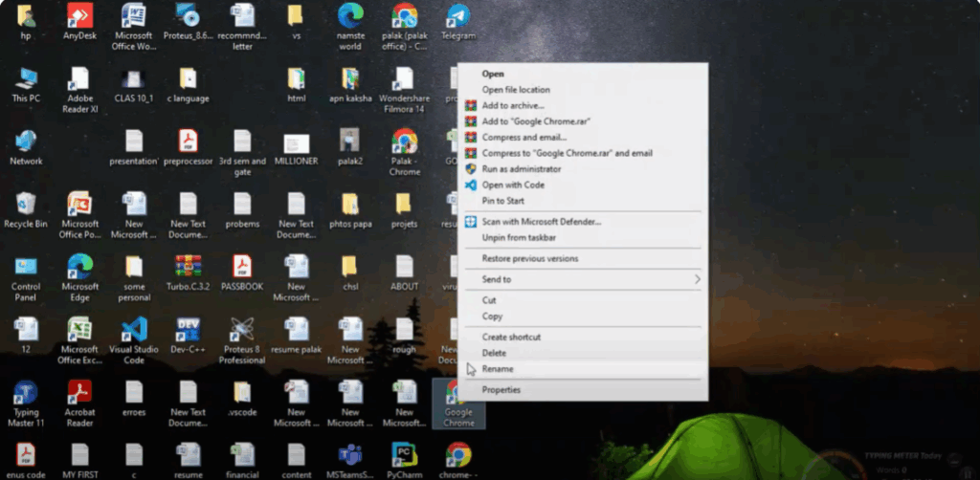The image size is (980, 480).
Task: Click Restore previous versions
Action: 530,258
